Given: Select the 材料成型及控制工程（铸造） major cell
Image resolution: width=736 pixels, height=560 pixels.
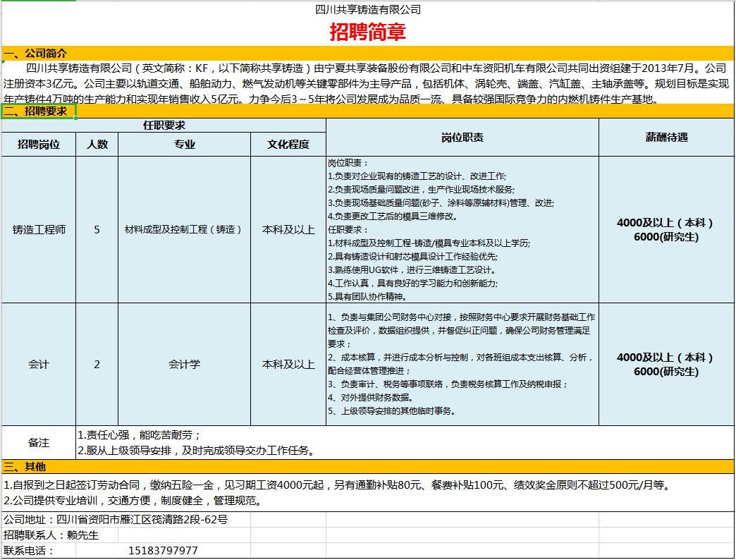Looking at the screenshot, I should pos(184,230).
